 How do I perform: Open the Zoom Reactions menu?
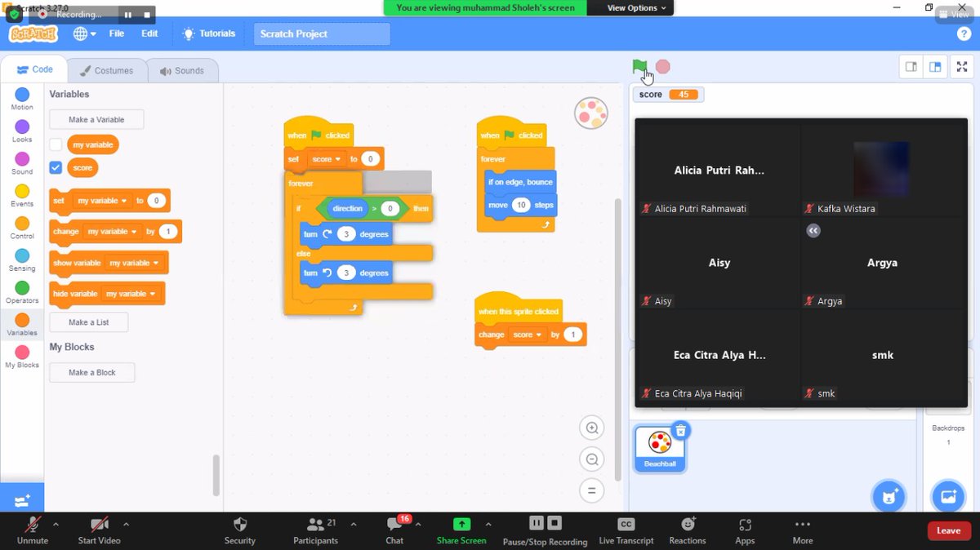[688, 530]
